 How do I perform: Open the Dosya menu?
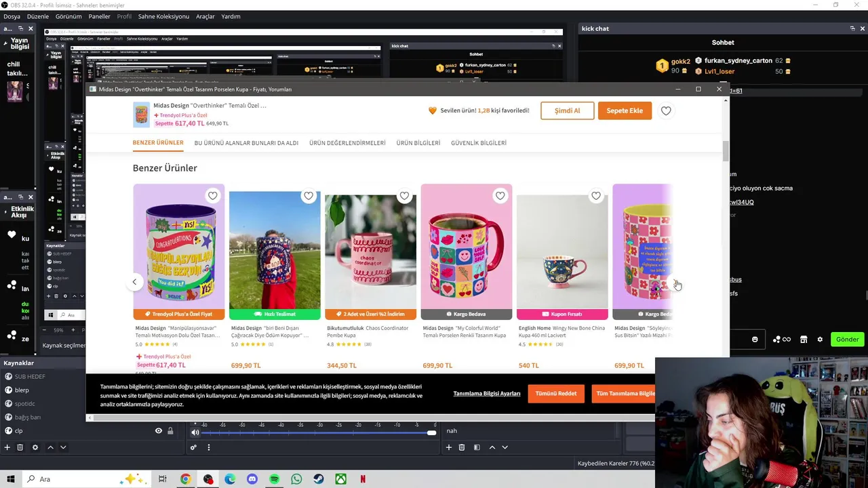click(x=12, y=16)
